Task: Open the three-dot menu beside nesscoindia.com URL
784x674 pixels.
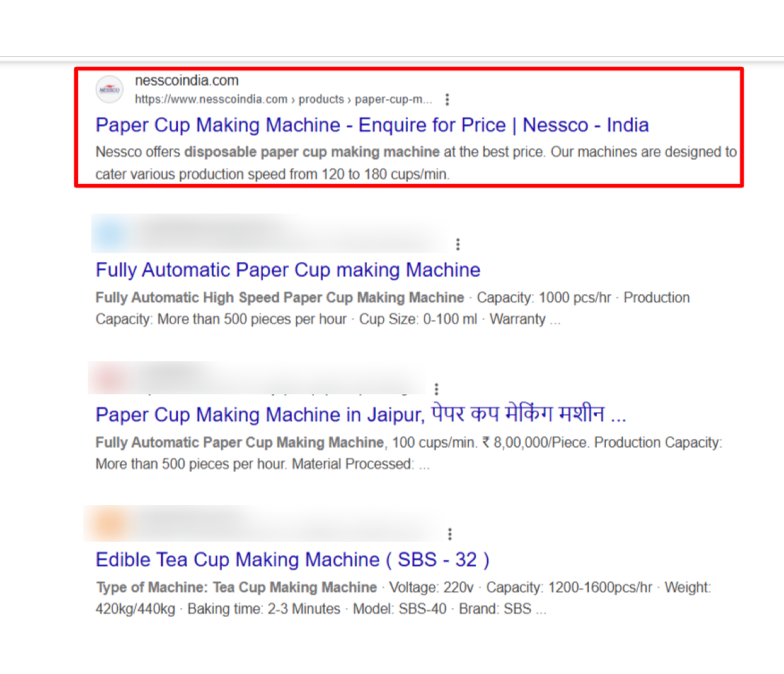Action: tap(447, 99)
